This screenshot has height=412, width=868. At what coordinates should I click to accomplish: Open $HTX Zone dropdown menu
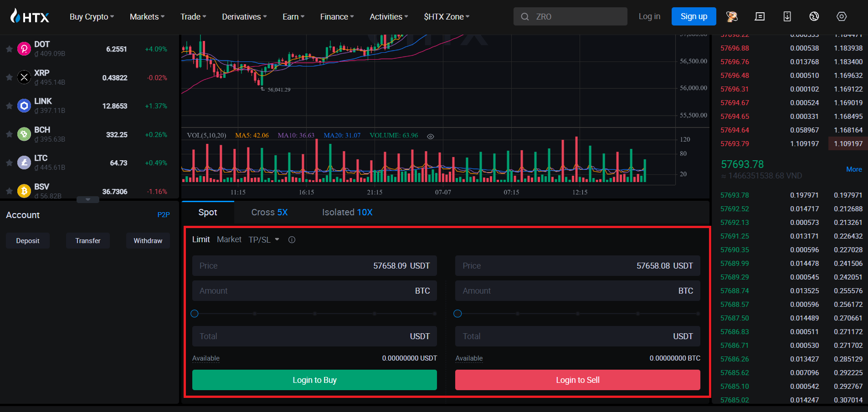pyautogui.click(x=447, y=17)
